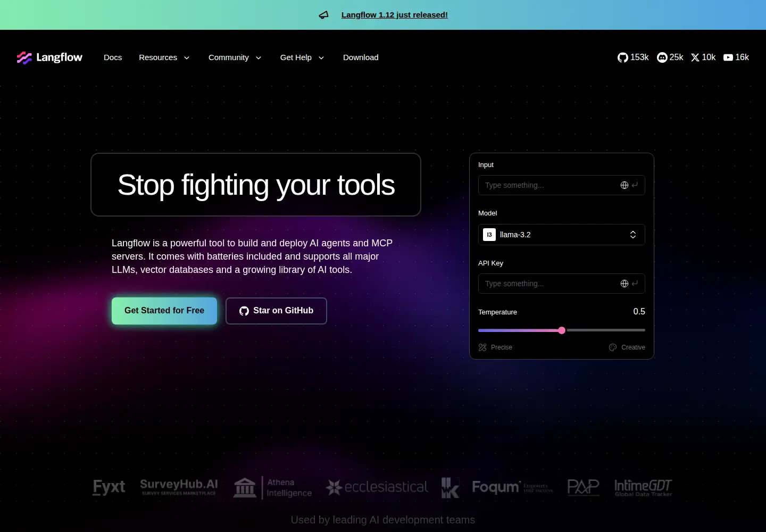Click the llama-3.2 model logo icon
The image size is (766, 532).
(x=489, y=235)
